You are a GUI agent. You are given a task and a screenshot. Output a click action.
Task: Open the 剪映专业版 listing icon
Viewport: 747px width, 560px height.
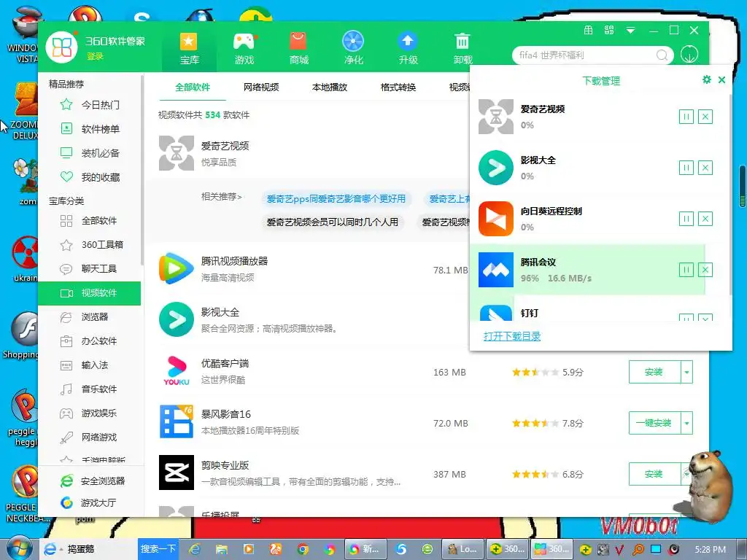[x=177, y=472]
